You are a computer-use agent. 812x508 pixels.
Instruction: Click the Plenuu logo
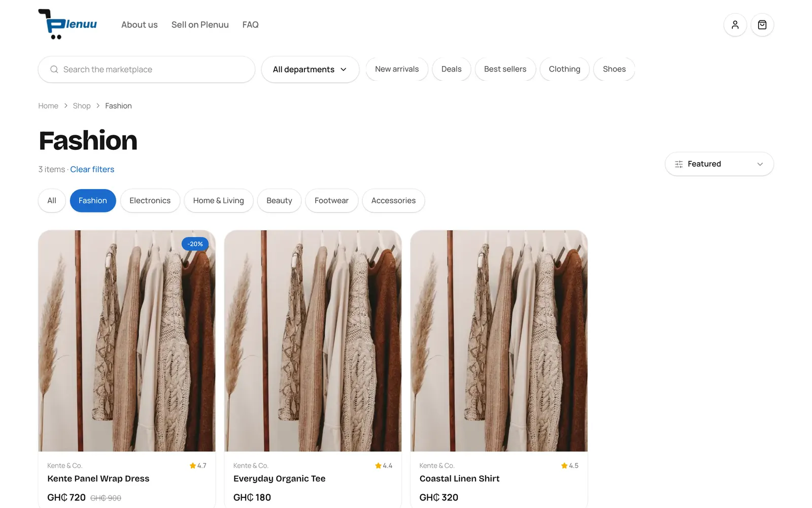[67, 24]
